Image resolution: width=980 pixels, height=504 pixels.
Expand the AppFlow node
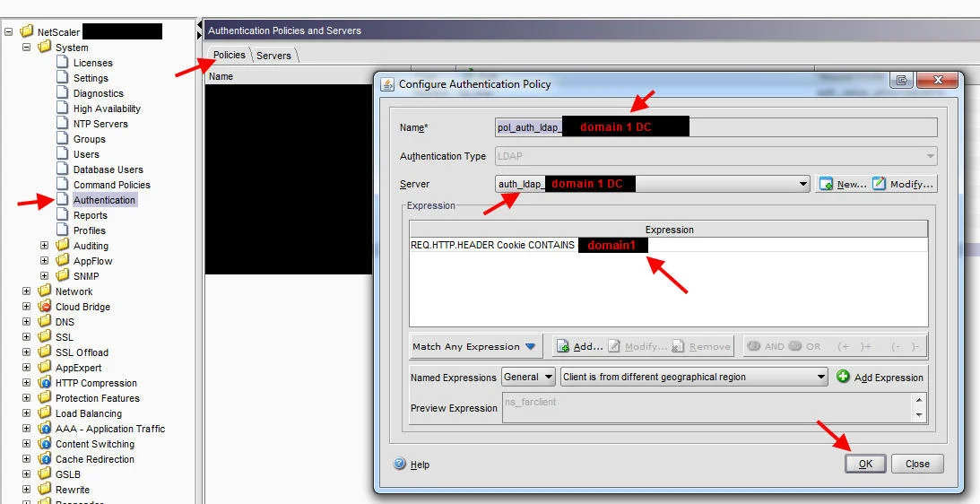click(44, 261)
